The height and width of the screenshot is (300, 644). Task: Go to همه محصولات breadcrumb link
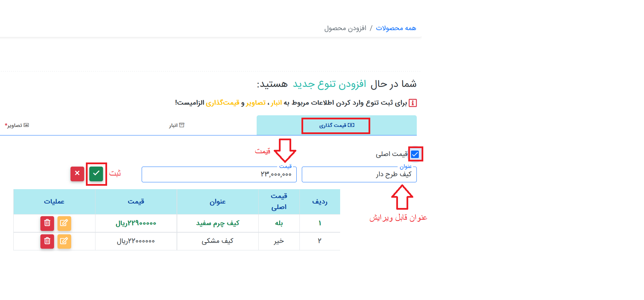[396, 28]
